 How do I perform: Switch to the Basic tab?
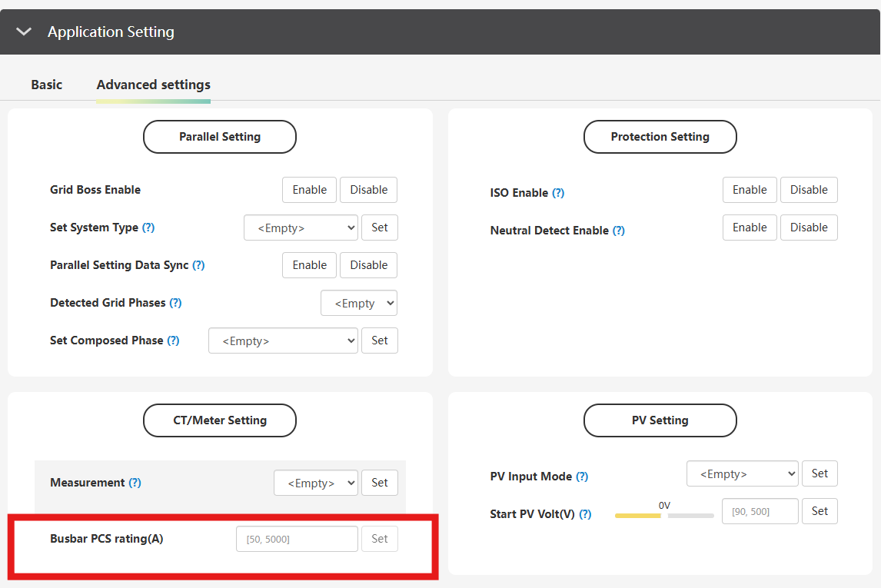click(47, 85)
